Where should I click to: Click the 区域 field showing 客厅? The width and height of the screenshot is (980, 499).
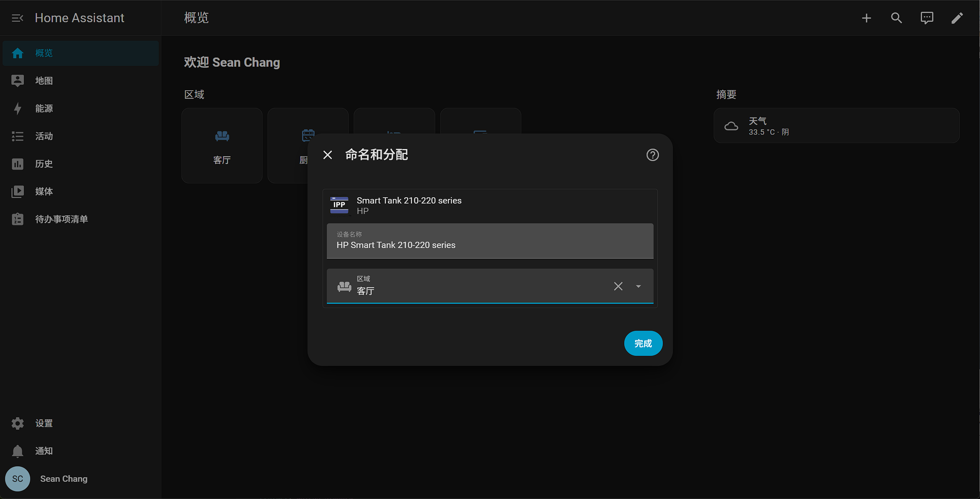[490, 286]
